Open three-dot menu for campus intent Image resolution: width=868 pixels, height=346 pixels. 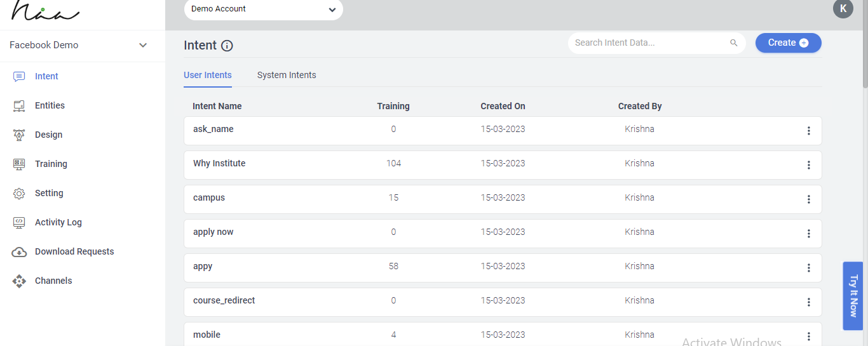tap(808, 199)
